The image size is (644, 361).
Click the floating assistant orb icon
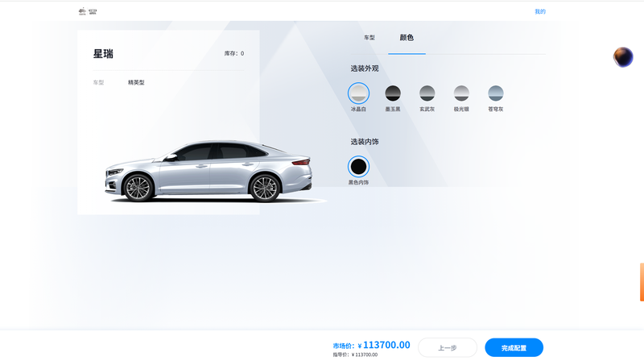[x=623, y=57]
